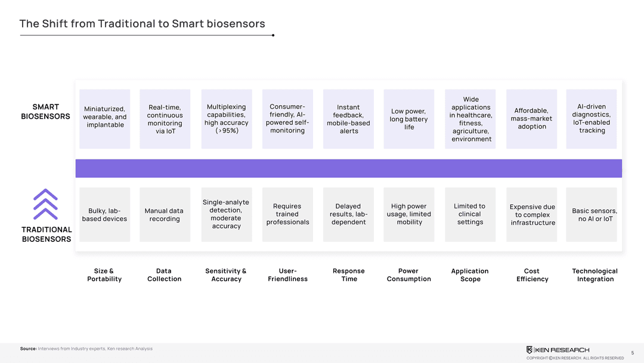Click the Technological Integration column label
644x363 pixels.
pos(595,275)
